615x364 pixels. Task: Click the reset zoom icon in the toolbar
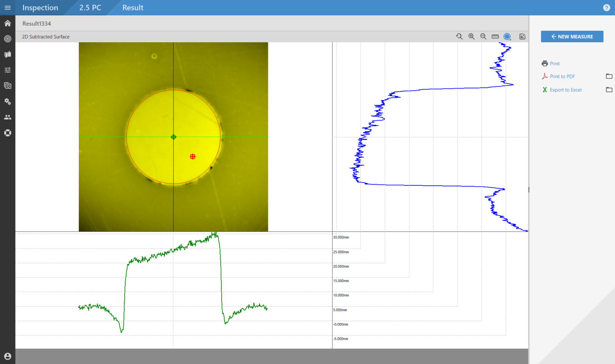[x=459, y=36]
